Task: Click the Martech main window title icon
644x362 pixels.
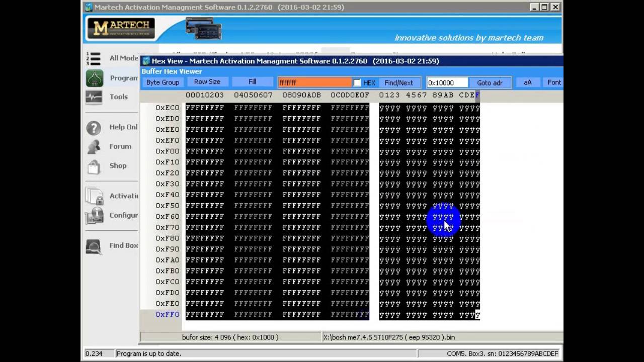Action: point(89,7)
